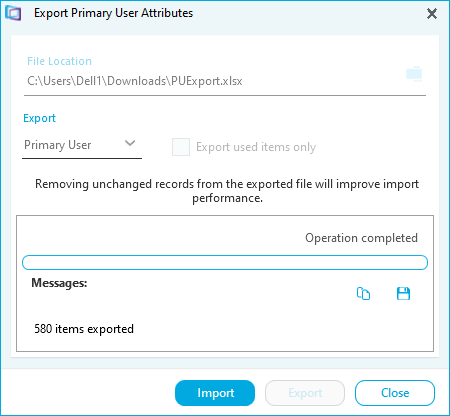Save messages with the floppy disk icon

coord(403,293)
